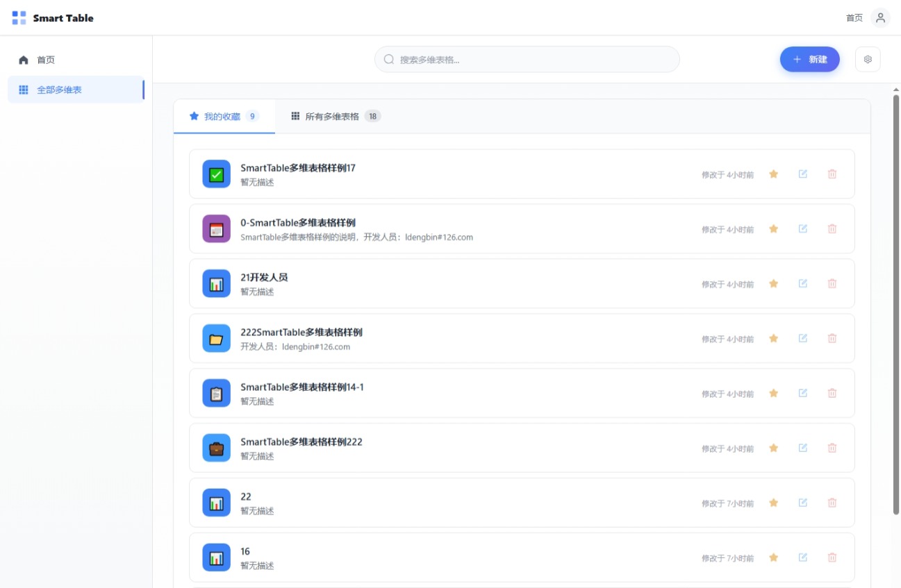
Task: Click the settings gear icon beside 新建
Action: coord(868,60)
